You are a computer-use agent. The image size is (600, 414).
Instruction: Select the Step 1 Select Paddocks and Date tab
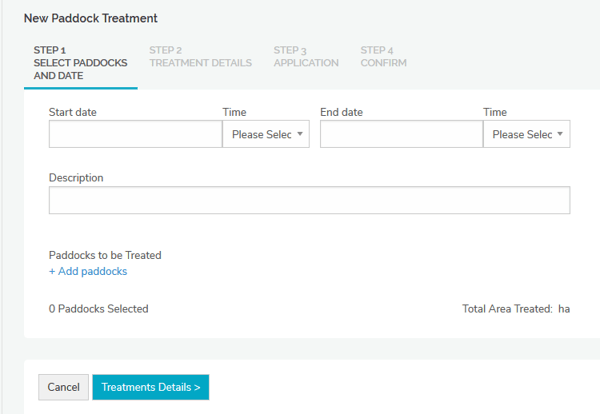point(80,62)
